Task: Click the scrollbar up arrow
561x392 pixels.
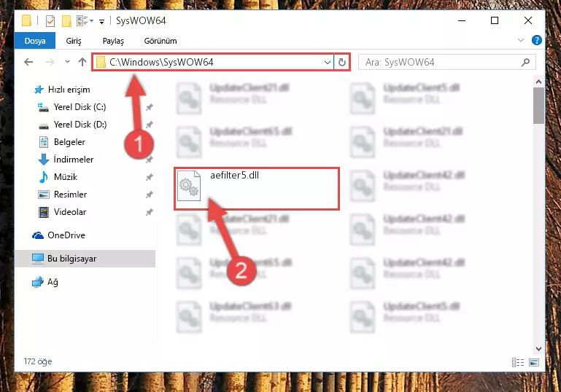Action: (x=538, y=82)
